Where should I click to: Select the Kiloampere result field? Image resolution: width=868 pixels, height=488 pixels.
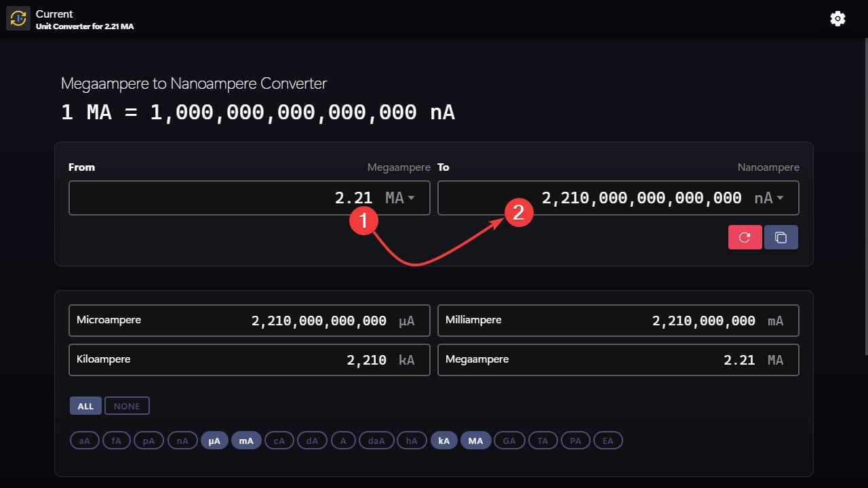tap(249, 359)
